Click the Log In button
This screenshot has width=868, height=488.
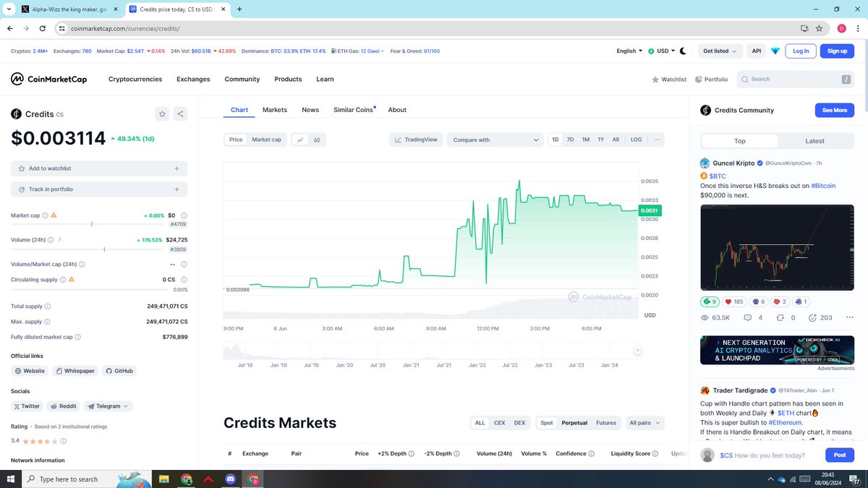tap(801, 51)
